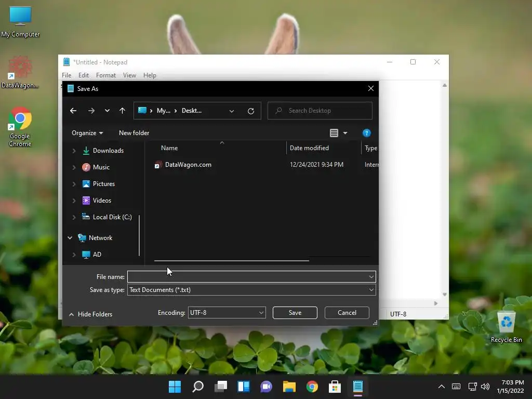Select Local Disk (C:) in navigation pane
Screen dimensions: 532x399
(112, 217)
